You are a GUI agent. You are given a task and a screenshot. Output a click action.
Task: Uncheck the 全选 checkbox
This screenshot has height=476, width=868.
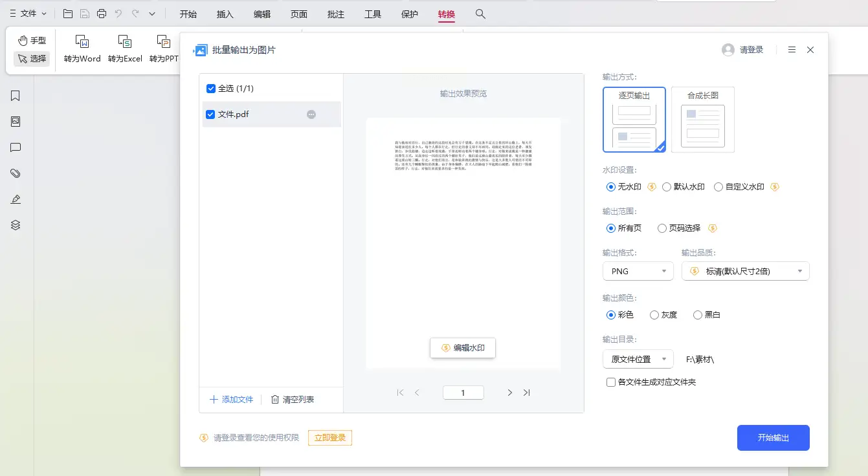[x=211, y=89]
